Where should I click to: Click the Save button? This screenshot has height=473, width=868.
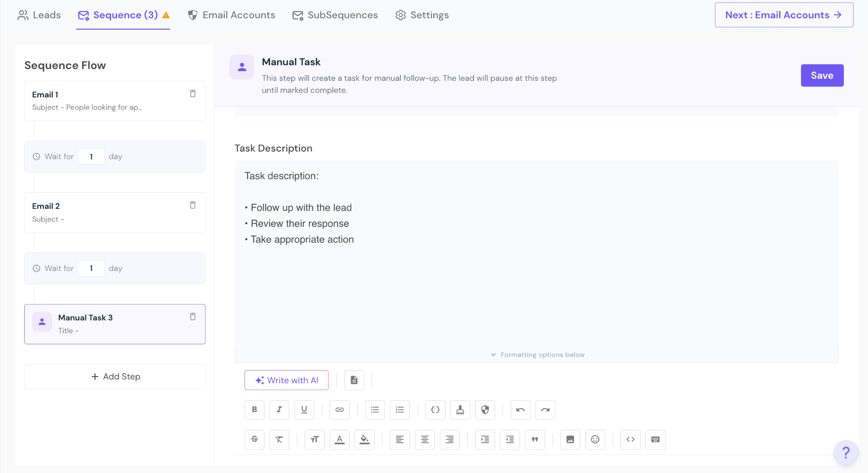click(822, 75)
